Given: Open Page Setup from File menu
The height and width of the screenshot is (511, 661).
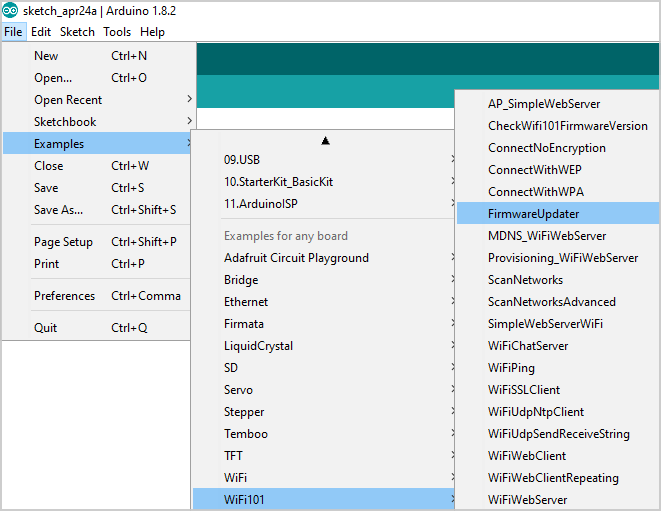Looking at the screenshot, I should [x=98, y=242].
